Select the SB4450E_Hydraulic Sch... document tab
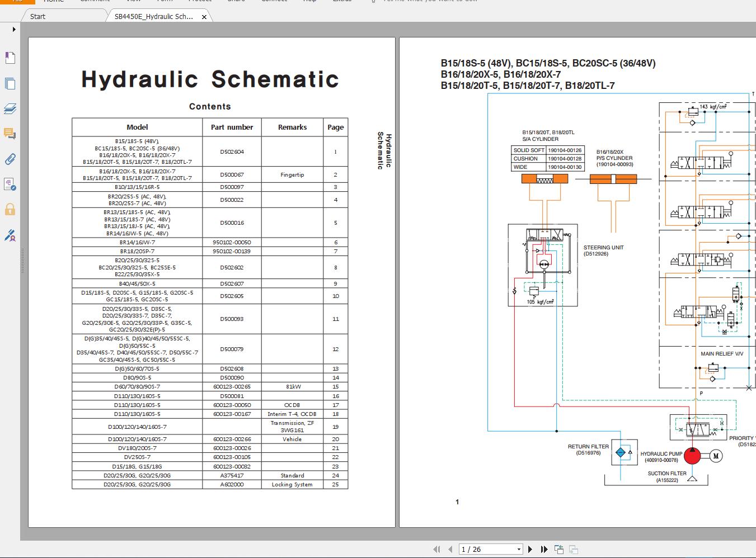This screenshot has width=756, height=558. (154, 17)
